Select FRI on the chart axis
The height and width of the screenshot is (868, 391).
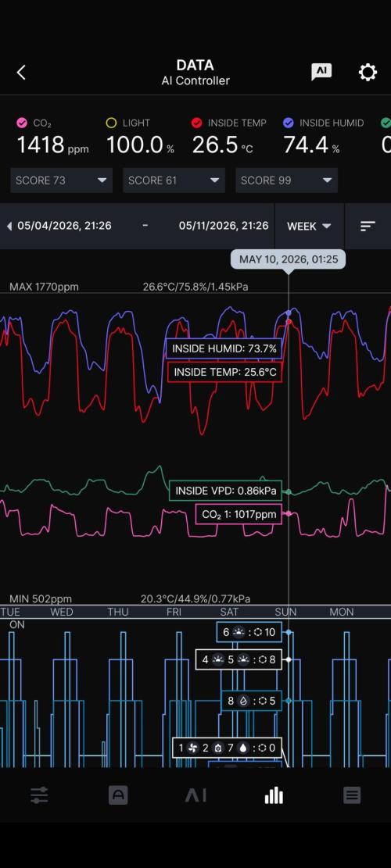pos(174,612)
